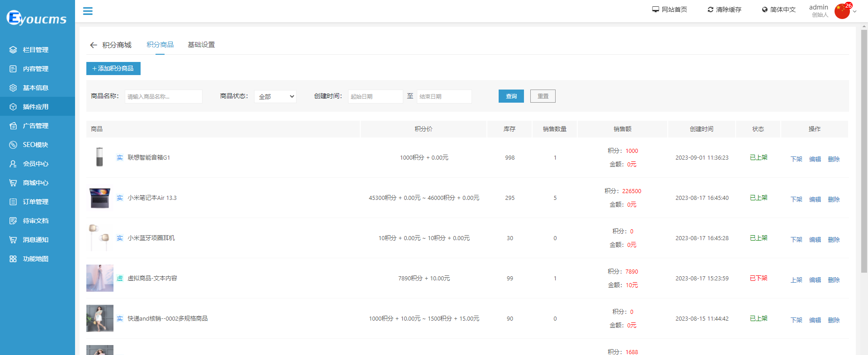The height and width of the screenshot is (355, 868).
Task: Open 内容管理 in the sidebar
Action: (x=38, y=69)
